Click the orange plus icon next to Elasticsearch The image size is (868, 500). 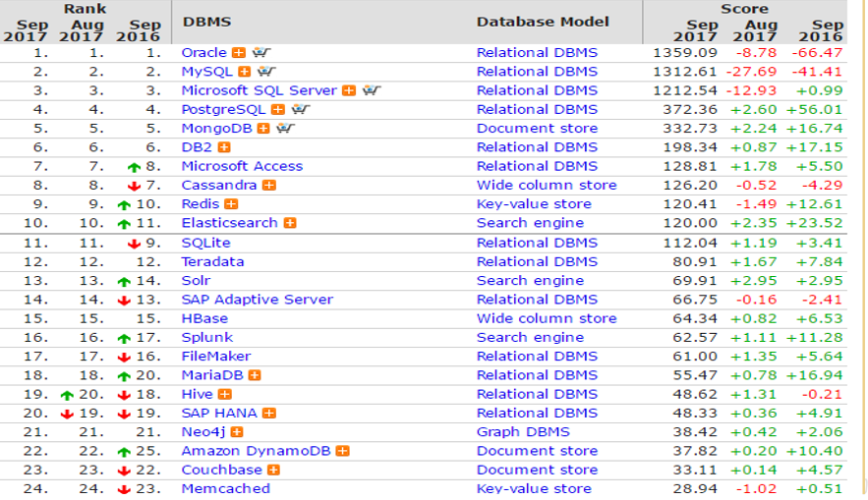point(290,223)
